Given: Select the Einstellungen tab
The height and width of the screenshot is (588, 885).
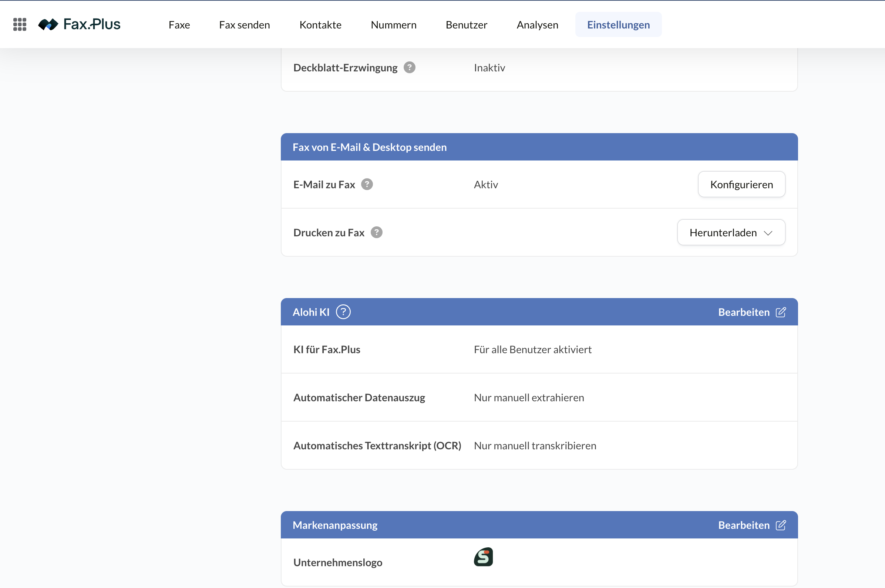Looking at the screenshot, I should coord(618,25).
